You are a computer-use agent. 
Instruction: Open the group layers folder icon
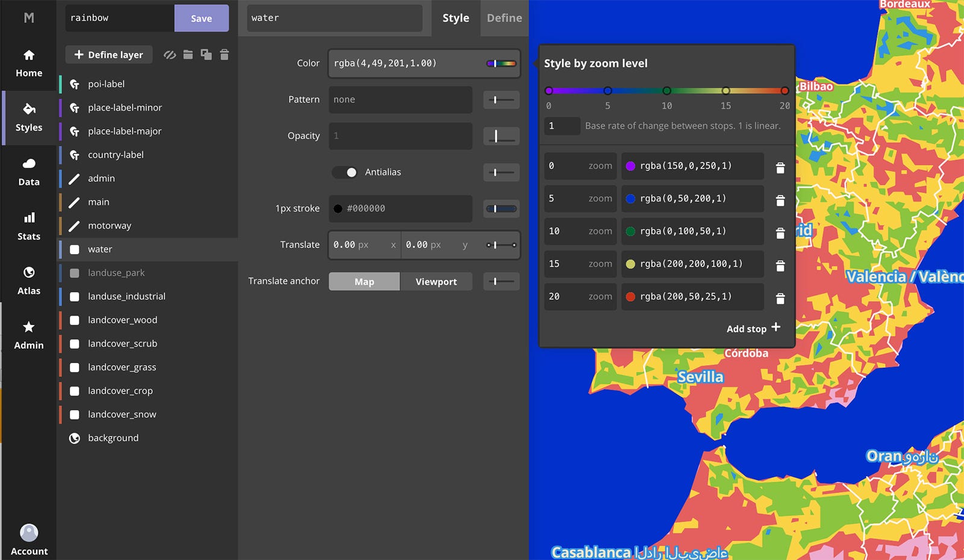point(188,54)
